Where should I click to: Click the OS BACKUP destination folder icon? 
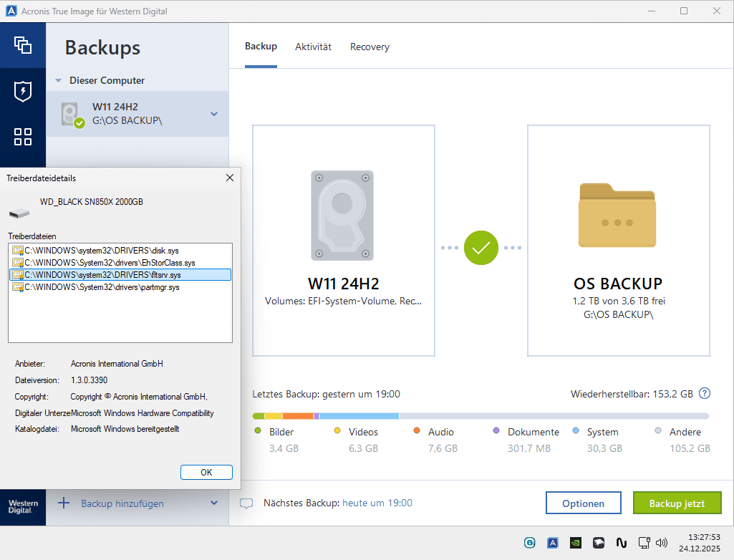(x=617, y=216)
